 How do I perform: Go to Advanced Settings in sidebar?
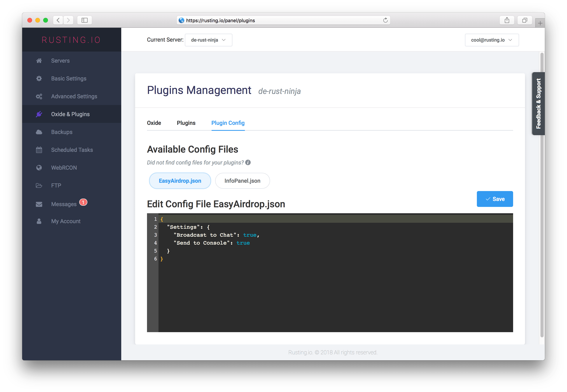tap(72, 97)
